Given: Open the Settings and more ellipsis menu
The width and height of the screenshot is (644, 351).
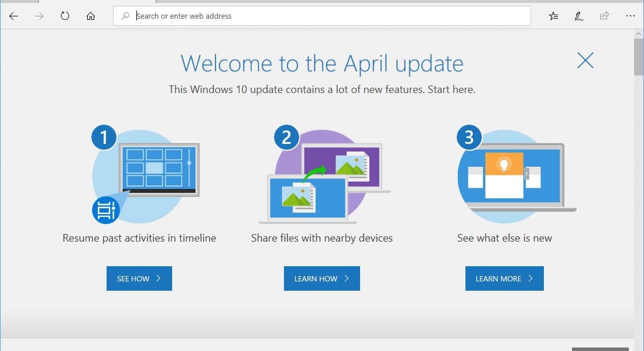Looking at the screenshot, I should [631, 16].
